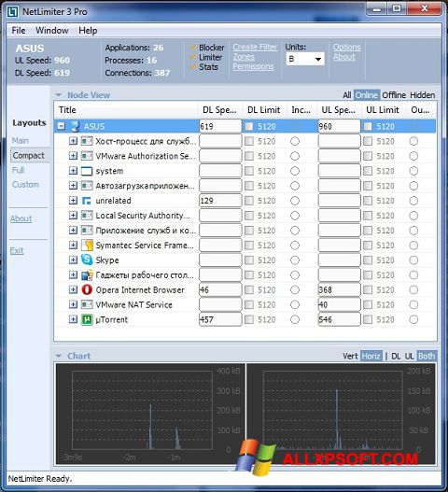Click the µTorrent green icon

tap(87, 319)
